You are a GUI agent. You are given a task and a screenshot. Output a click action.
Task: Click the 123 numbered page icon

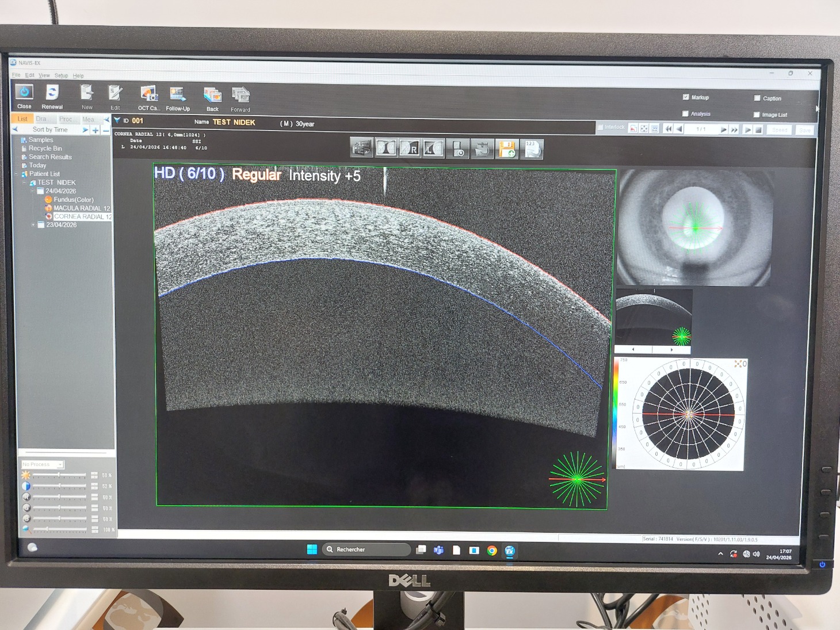tap(532, 149)
